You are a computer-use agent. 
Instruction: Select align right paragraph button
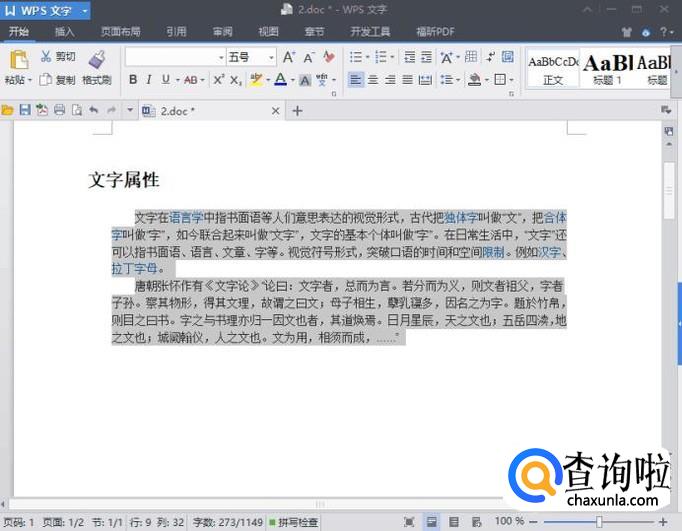point(390,80)
